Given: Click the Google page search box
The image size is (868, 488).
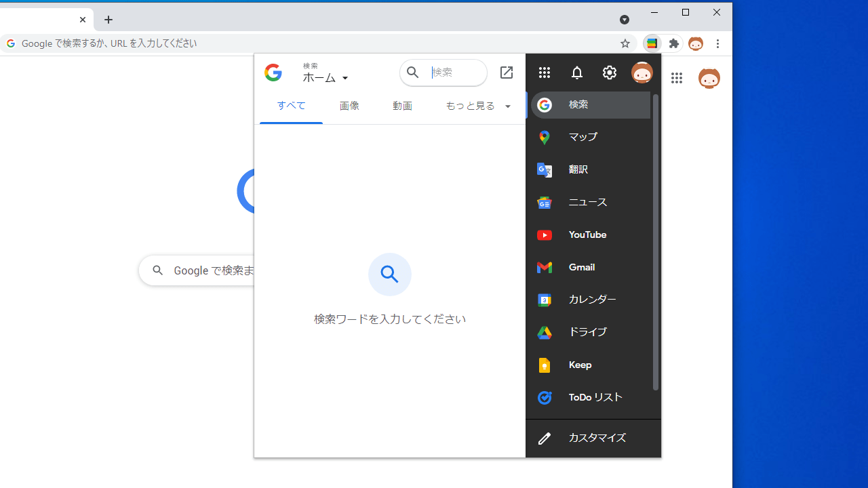Looking at the screenshot, I should pyautogui.click(x=197, y=270).
